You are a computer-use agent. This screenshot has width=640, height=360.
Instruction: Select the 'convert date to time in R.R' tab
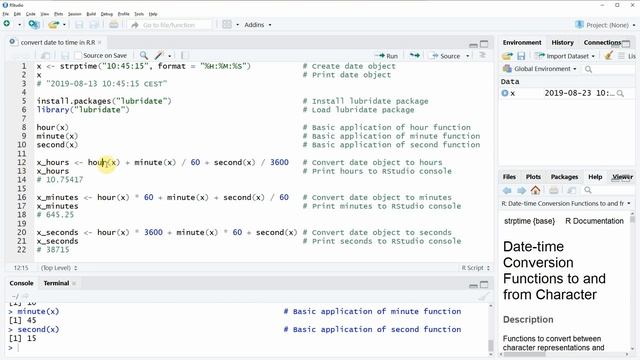[58, 42]
